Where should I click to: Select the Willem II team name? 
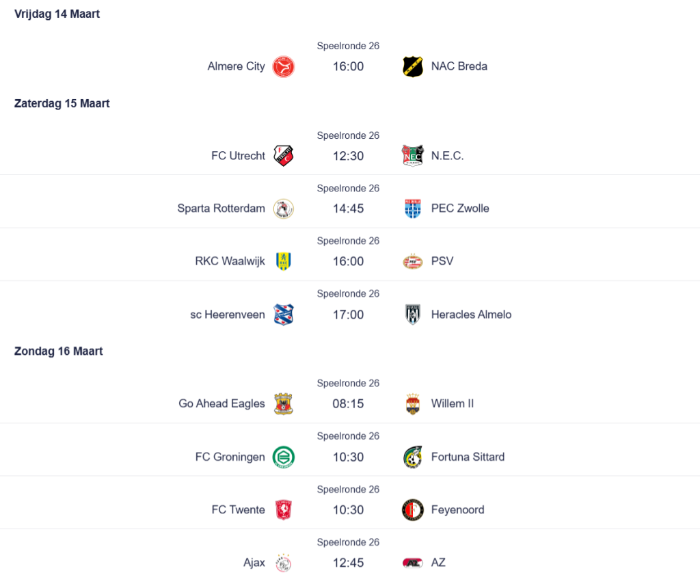click(x=452, y=403)
